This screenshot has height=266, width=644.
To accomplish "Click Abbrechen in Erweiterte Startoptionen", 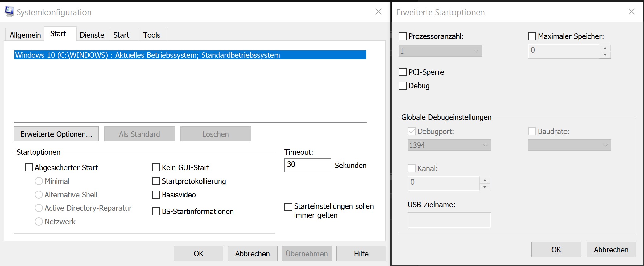I will click(x=611, y=250).
